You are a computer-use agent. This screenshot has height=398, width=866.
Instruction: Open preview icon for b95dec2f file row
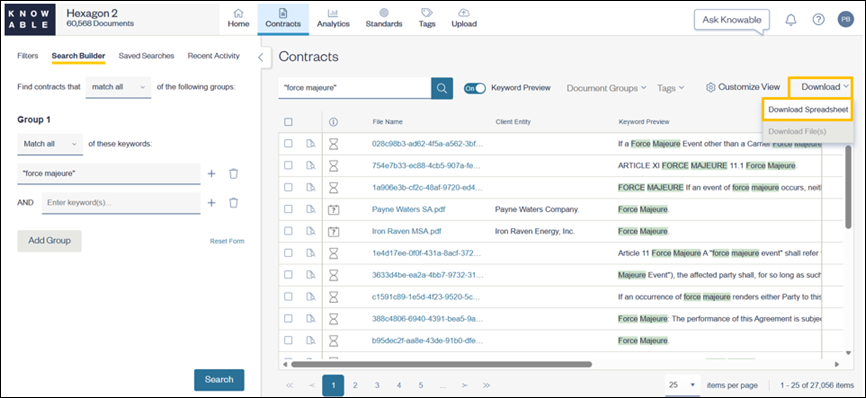310,341
